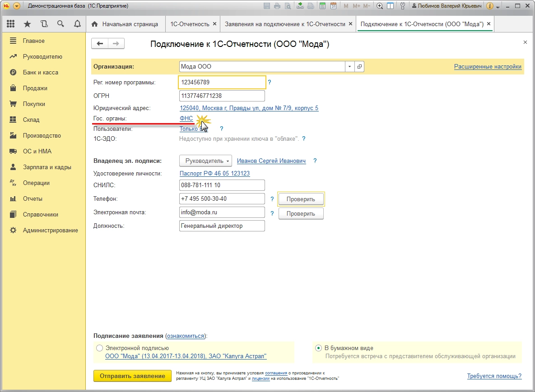
Task: Open the notifications bell icon
Action: tap(77, 24)
